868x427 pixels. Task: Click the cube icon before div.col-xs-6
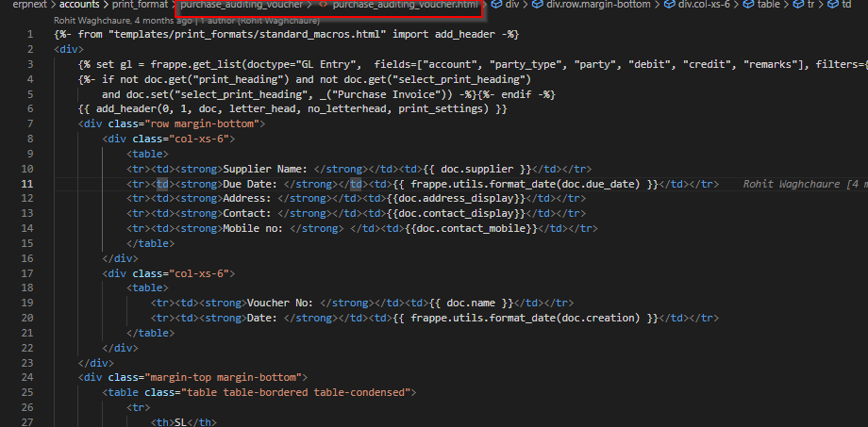(x=670, y=5)
